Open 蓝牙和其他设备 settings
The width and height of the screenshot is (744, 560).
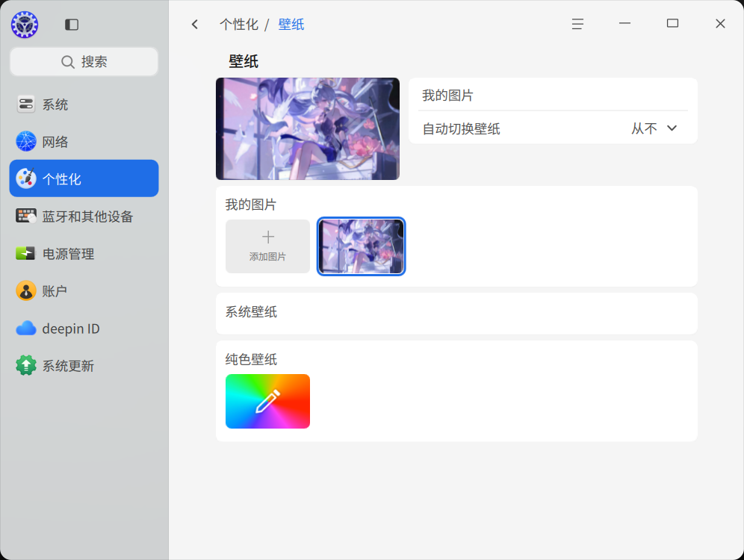tap(84, 216)
